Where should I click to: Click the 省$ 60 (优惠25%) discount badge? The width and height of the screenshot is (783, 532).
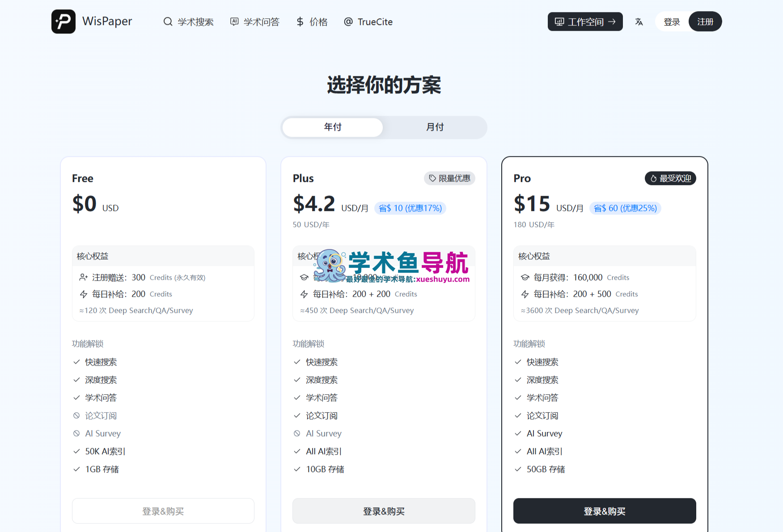pos(625,208)
